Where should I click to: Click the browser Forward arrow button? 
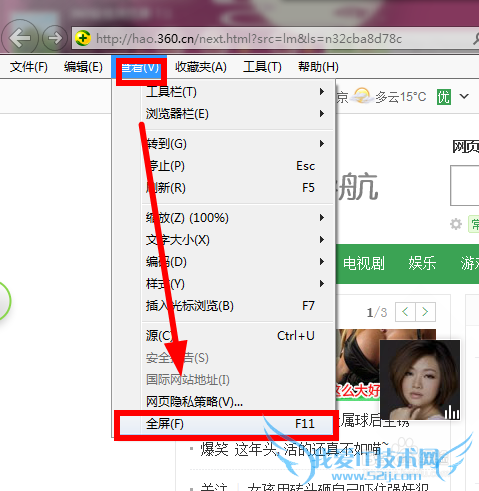point(55,38)
